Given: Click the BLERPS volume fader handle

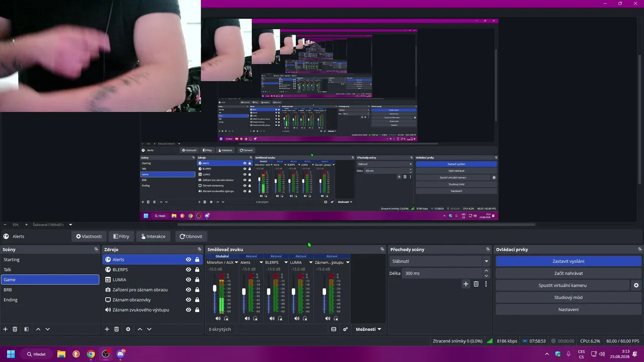Looking at the screenshot, I should point(269,292).
